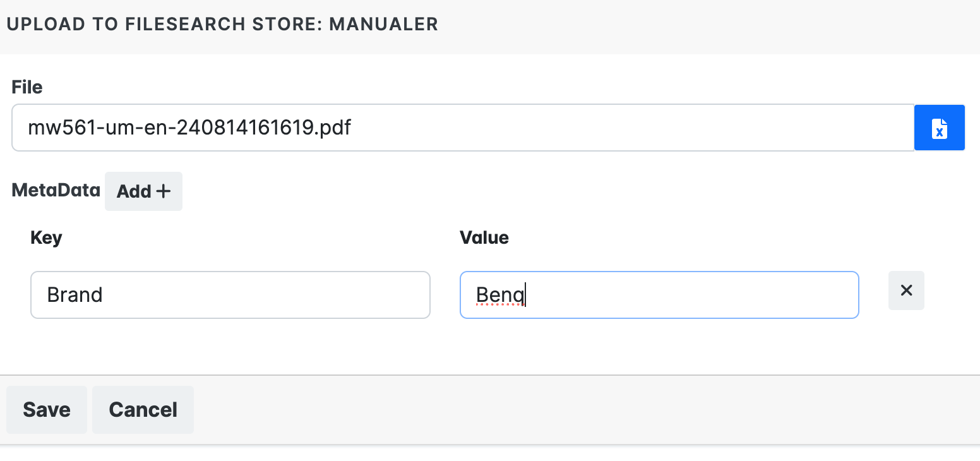This screenshot has height=461, width=980.
Task: Click the plus icon in Add button
Action: [164, 191]
